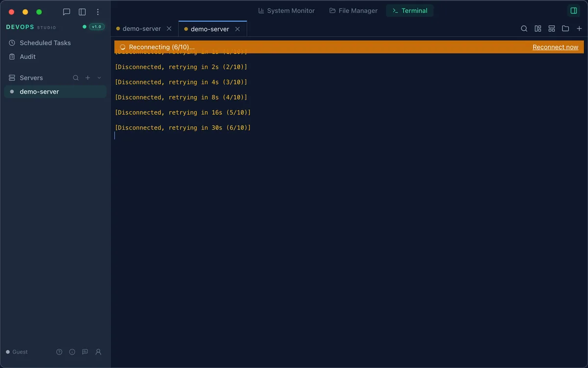Add a new terminal tab with plus
588x368 pixels.
579,29
